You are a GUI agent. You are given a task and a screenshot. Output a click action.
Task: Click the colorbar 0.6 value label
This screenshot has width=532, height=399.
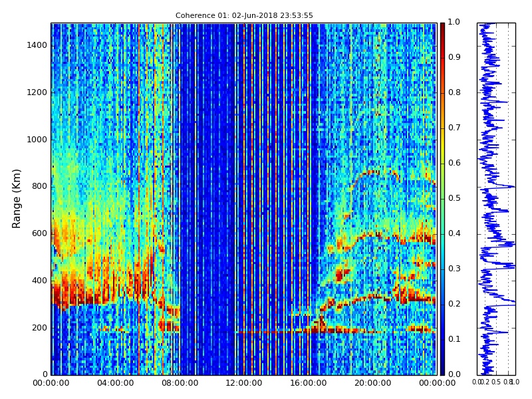click(x=454, y=163)
